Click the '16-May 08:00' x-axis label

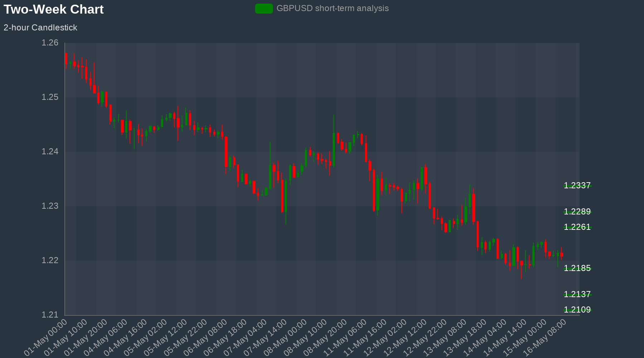[x=546, y=337]
